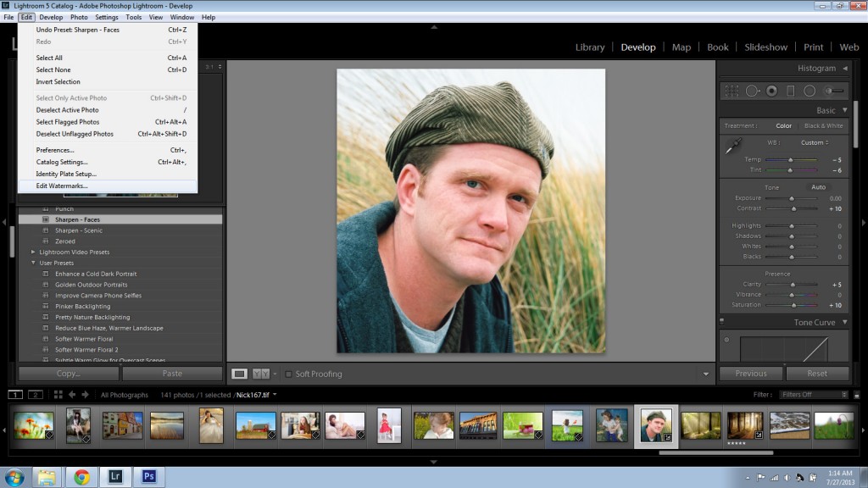This screenshot has height=488, width=868.
Task: Switch to the Slideshow module
Action: [x=765, y=47]
